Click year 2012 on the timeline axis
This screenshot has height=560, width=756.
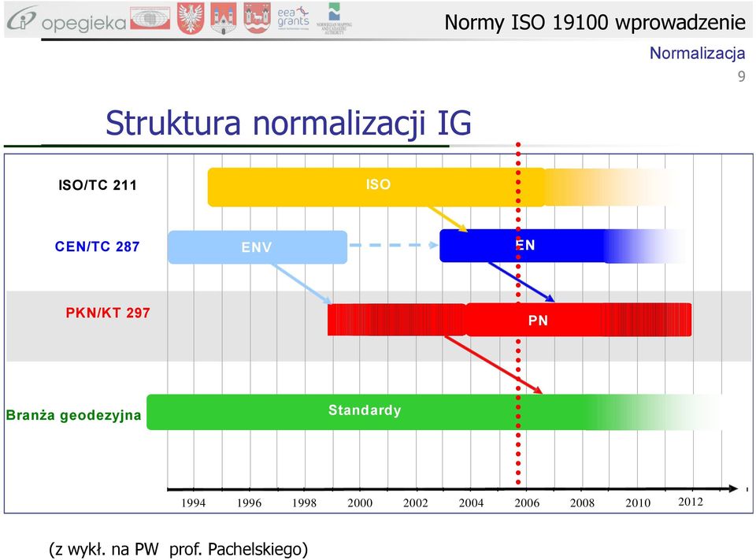pyautogui.click(x=691, y=502)
